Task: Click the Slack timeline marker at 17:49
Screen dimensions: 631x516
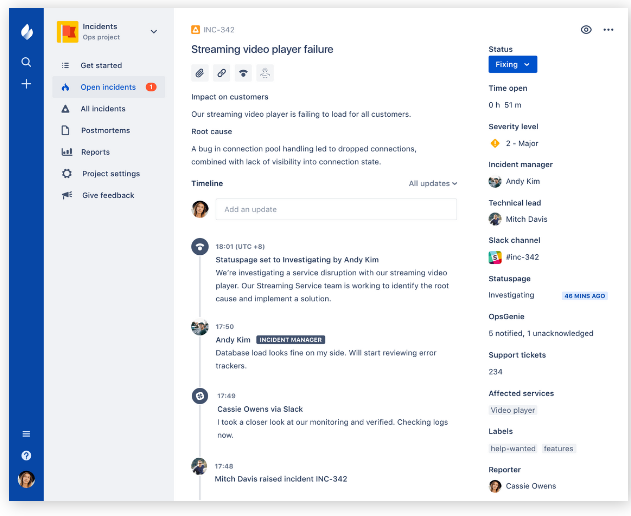Action: (200, 396)
